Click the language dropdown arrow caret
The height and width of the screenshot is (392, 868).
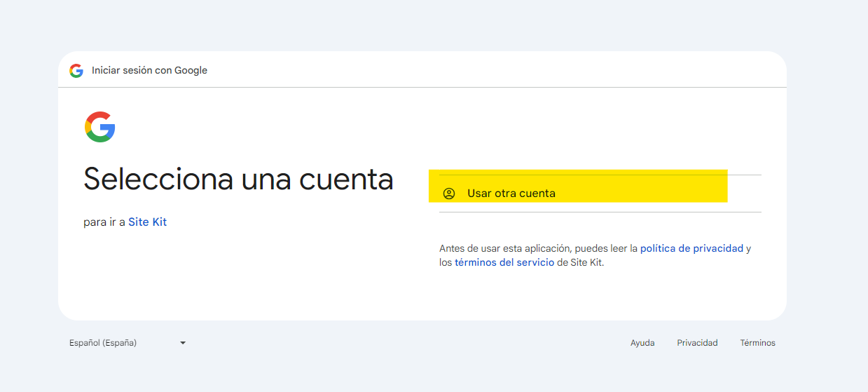coord(183,343)
